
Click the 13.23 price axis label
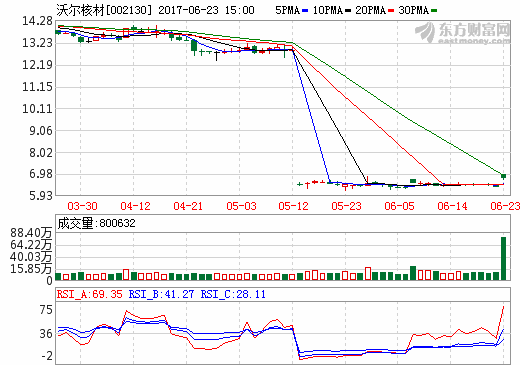37,43
